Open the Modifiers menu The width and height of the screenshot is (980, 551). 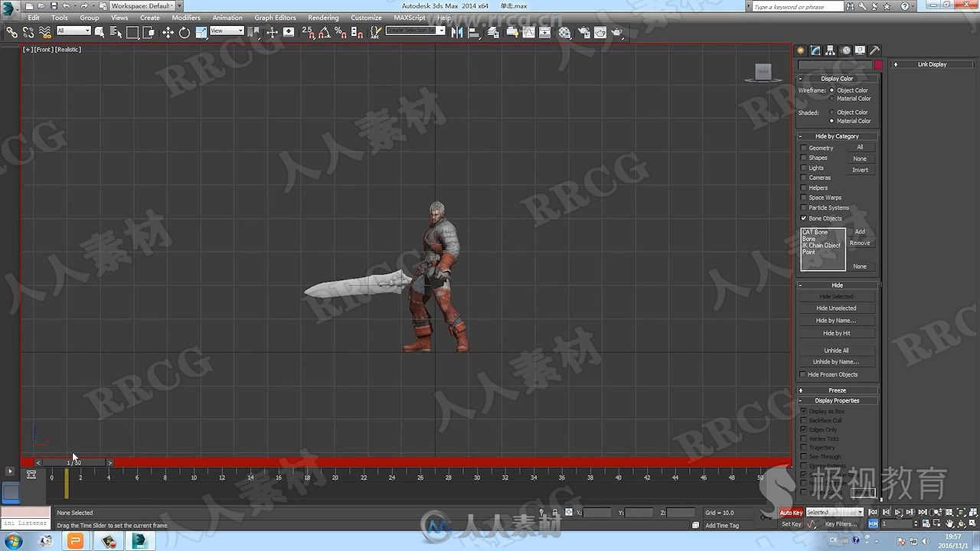186,18
